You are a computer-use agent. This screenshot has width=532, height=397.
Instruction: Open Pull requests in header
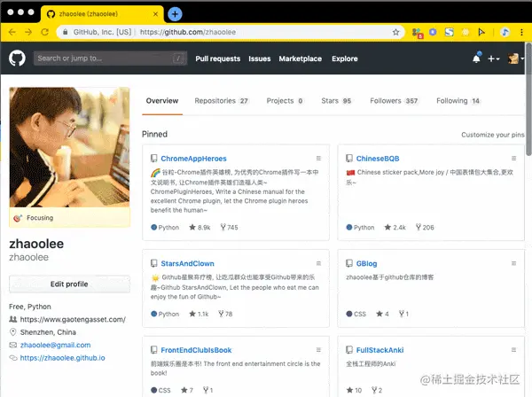point(218,58)
